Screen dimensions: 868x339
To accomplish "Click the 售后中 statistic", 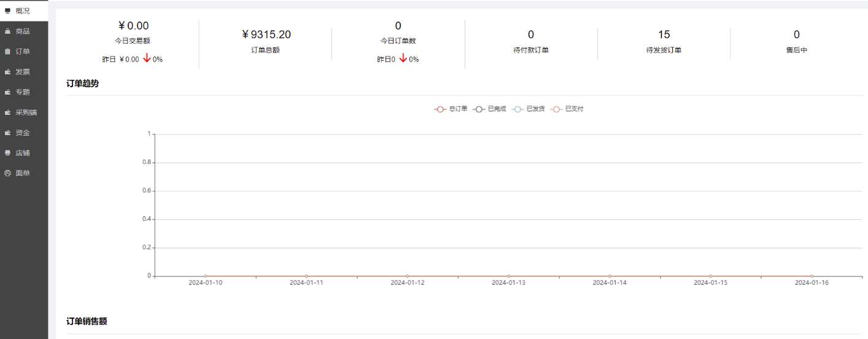I will [x=796, y=42].
